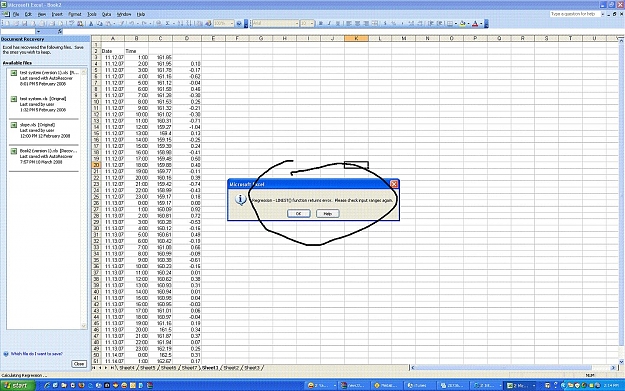Click the Name Box input field

coord(18,31)
